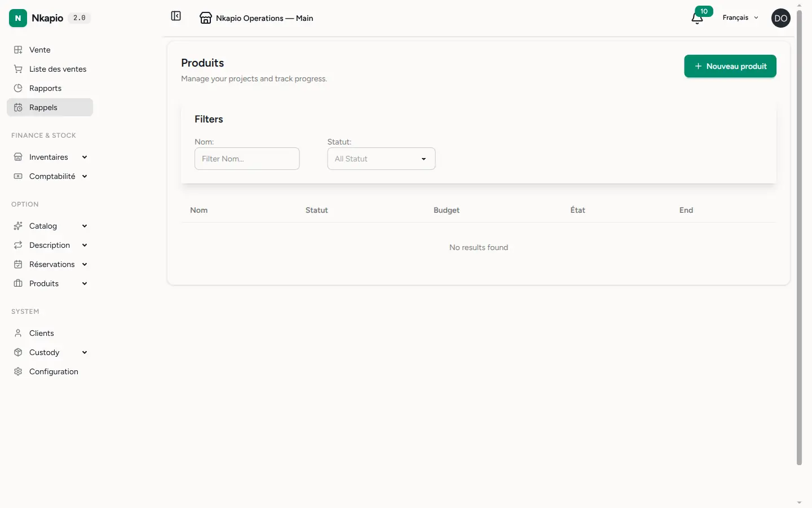Viewport: 812px width, 508px height.
Task: Click the Vente icon in sidebar
Action: (x=18, y=50)
